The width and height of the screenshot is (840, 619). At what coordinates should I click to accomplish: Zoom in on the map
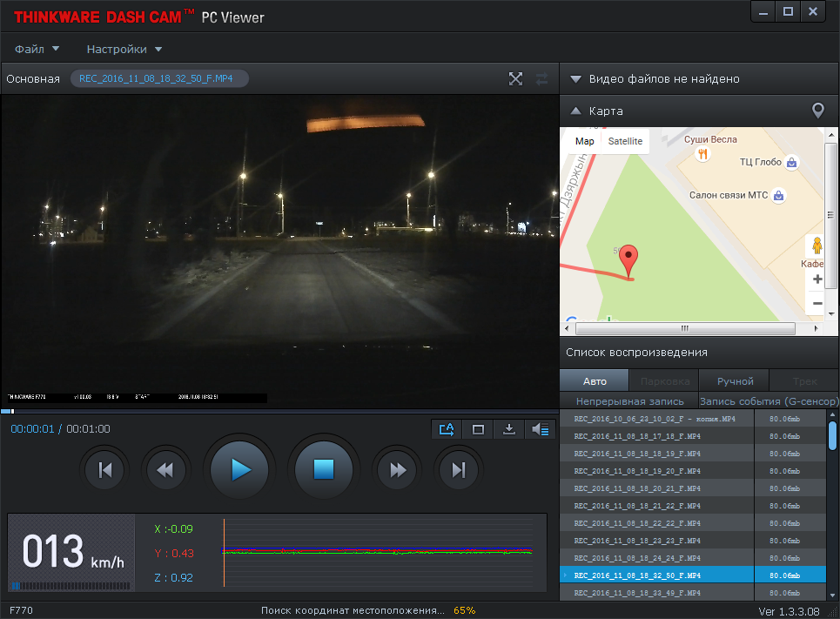pos(817,279)
